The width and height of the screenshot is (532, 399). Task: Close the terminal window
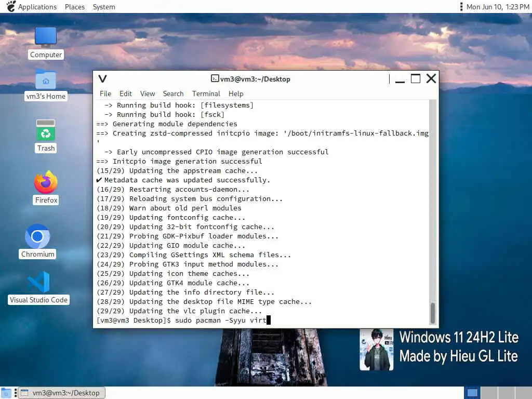(x=431, y=79)
